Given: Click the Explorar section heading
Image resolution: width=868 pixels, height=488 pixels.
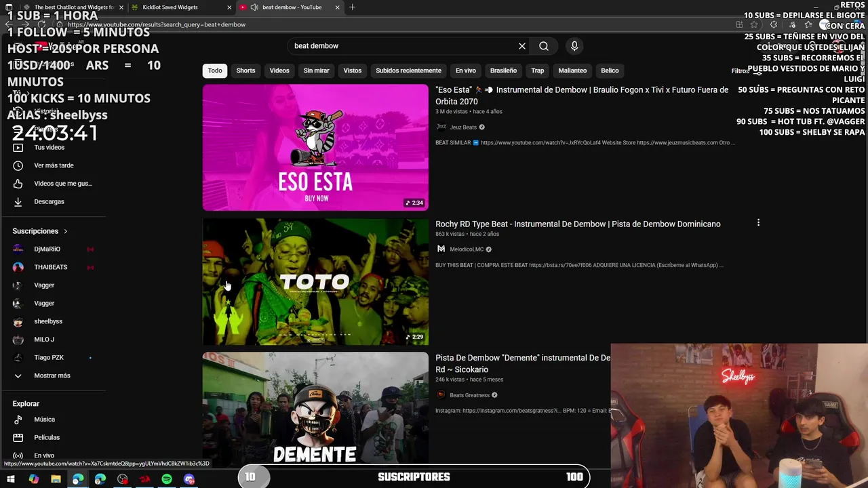Looking at the screenshot, I should (26, 404).
